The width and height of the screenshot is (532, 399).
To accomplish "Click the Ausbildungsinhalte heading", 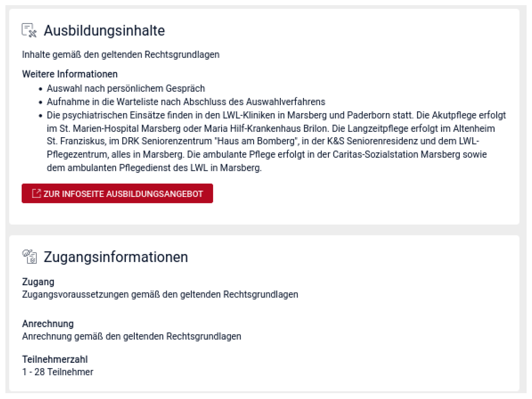I will pos(104,31).
